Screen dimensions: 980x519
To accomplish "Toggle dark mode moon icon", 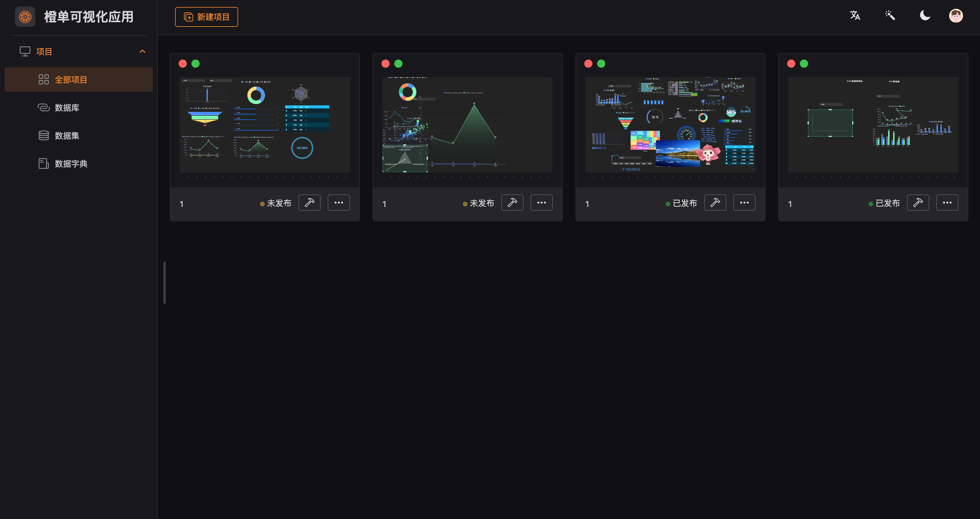I will click(x=925, y=15).
